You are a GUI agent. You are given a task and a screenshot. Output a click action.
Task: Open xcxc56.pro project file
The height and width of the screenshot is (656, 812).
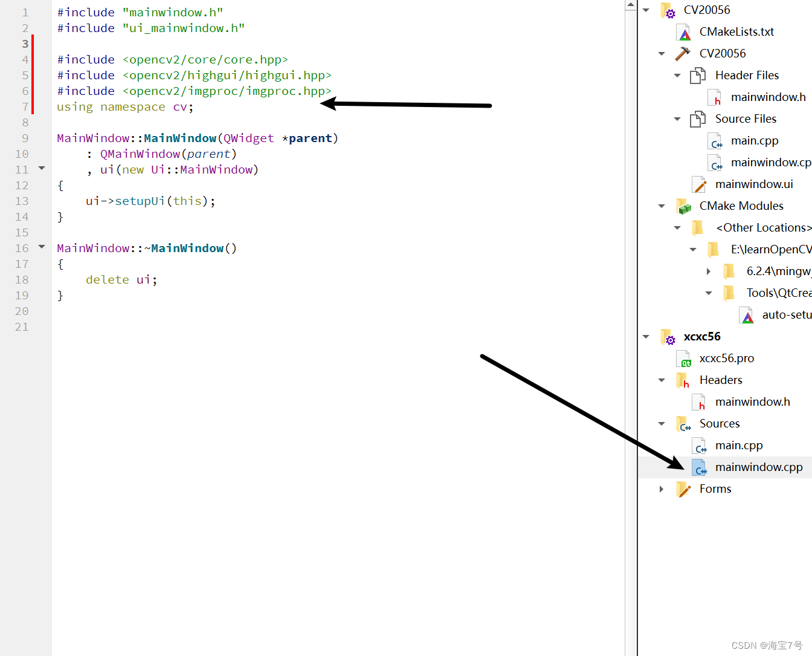727,359
